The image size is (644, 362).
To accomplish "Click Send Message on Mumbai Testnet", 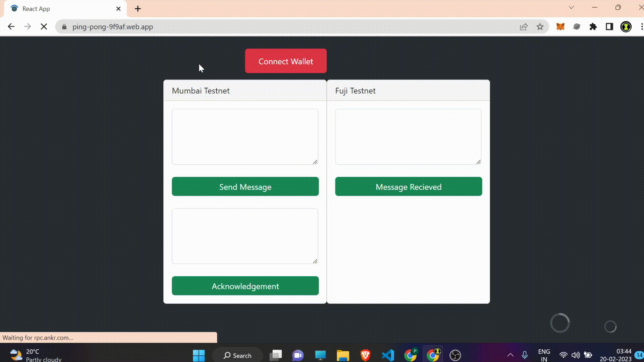I will point(246,186).
